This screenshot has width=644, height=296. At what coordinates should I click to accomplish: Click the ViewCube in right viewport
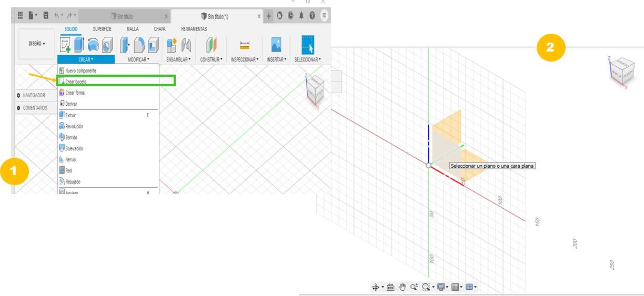click(621, 71)
